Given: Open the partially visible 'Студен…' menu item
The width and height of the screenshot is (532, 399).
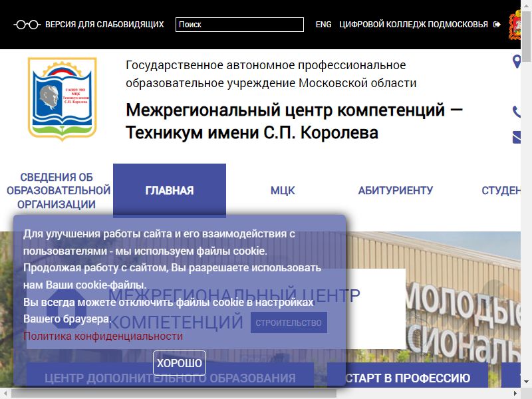Looking at the screenshot, I should (x=501, y=191).
